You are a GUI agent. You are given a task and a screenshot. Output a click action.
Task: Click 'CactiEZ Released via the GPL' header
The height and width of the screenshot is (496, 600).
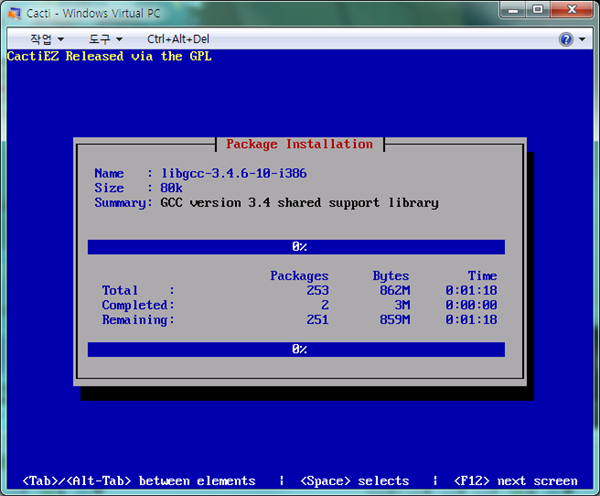click(x=109, y=56)
